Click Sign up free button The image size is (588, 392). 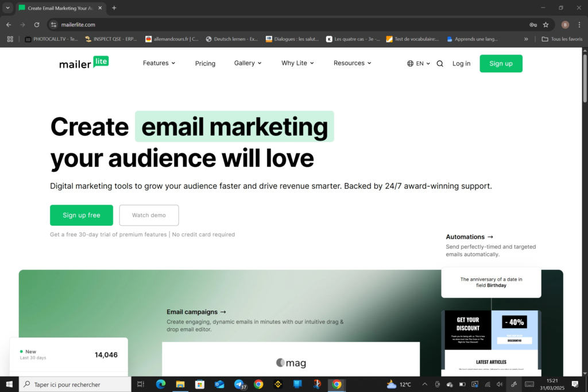(x=82, y=215)
